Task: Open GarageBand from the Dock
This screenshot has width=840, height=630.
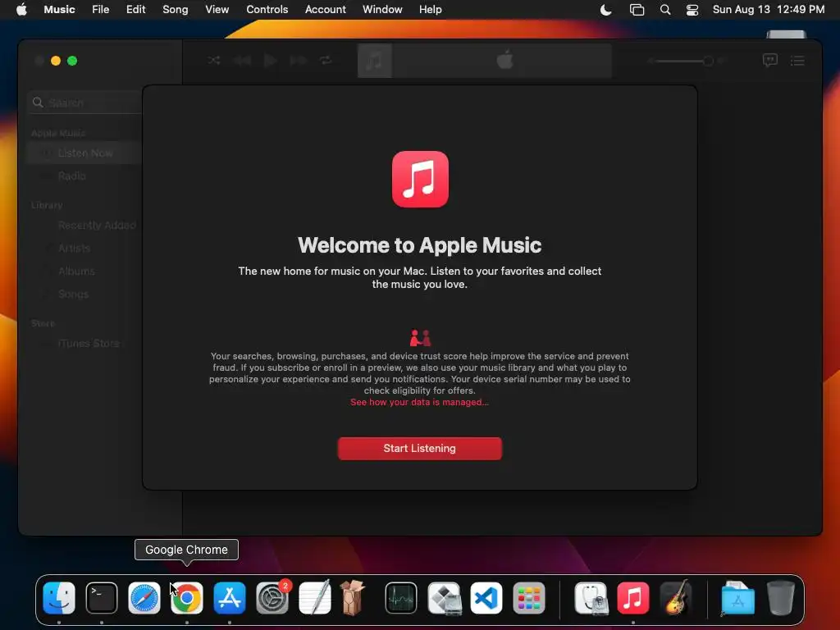Action: tap(676, 597)
